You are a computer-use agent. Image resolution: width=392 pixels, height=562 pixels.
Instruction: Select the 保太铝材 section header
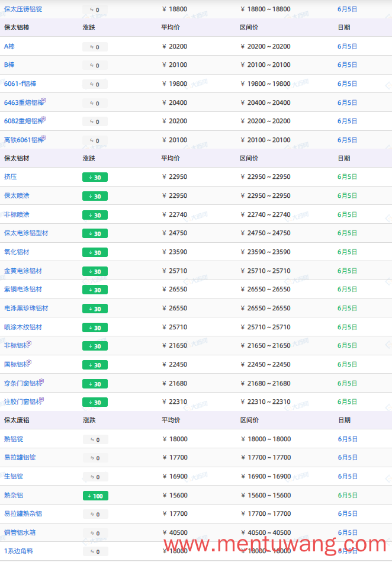(17, 159)
